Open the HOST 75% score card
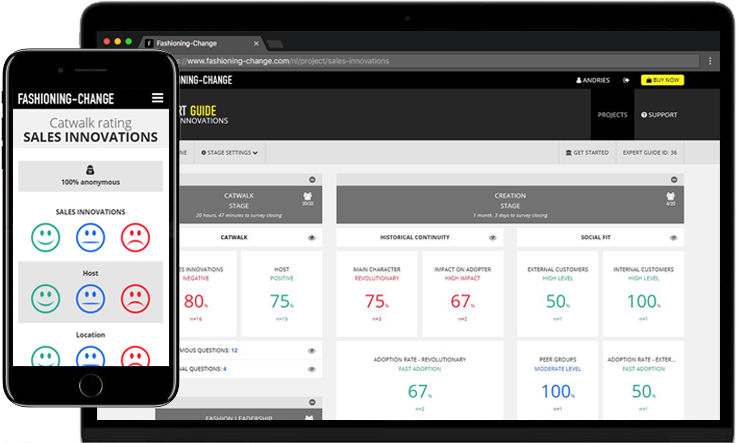This screenshot has width=740, height=443. 282,293
